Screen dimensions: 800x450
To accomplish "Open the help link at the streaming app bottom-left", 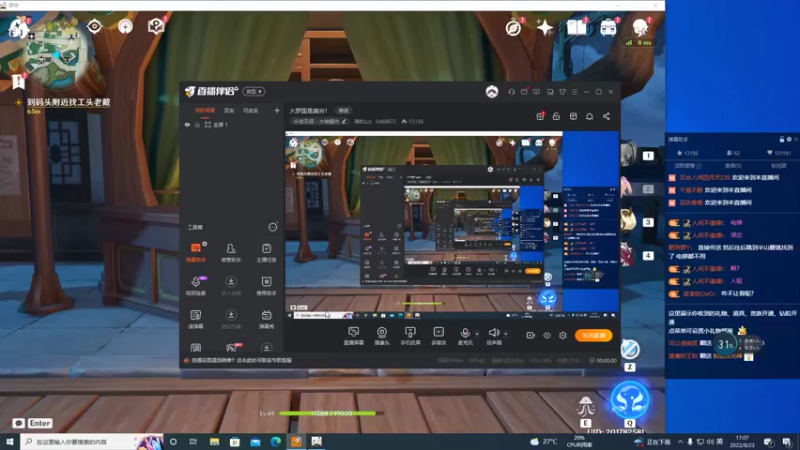I will coord(238,360).
